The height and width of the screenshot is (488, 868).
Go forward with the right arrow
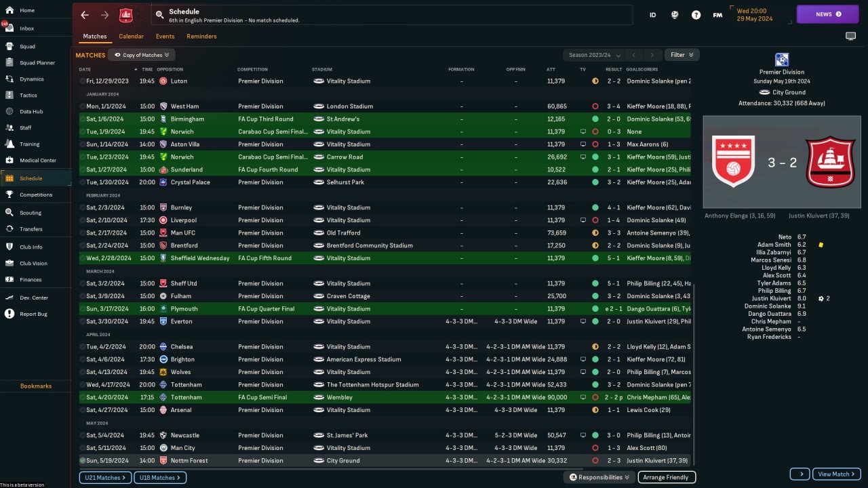pyautogui.click(x=104, y=15)
